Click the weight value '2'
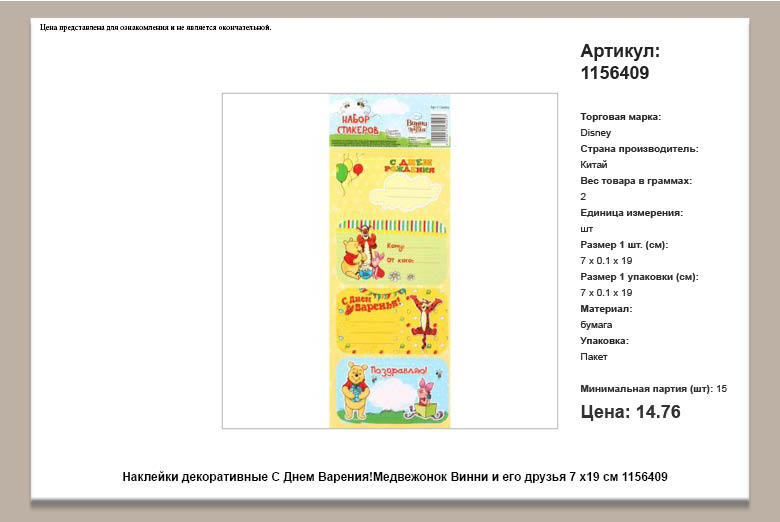780x522 pixels. 583,197
